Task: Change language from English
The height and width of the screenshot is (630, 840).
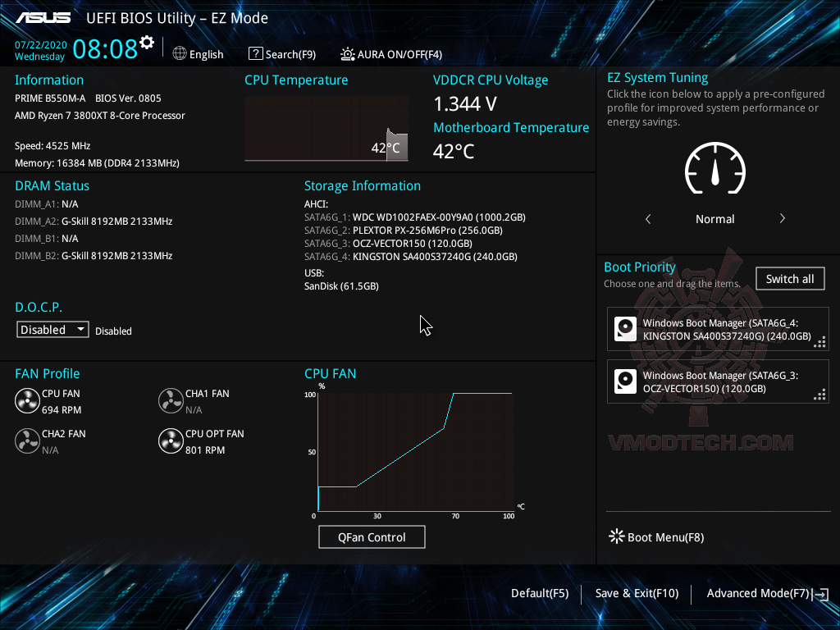Action: point(206,54)
